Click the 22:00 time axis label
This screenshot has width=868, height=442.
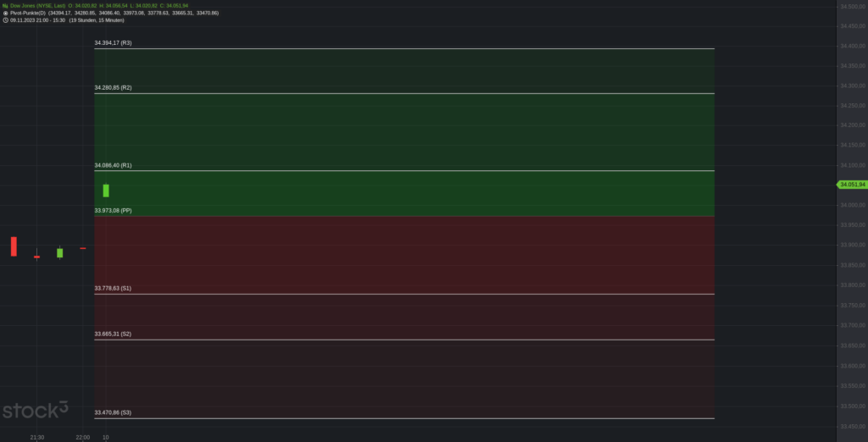coord(83,438)
